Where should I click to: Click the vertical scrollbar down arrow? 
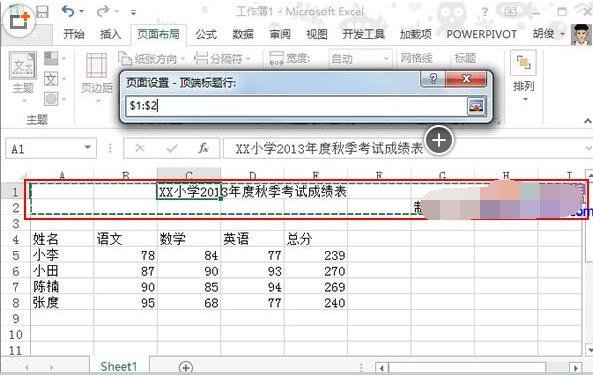coord(589,349)
